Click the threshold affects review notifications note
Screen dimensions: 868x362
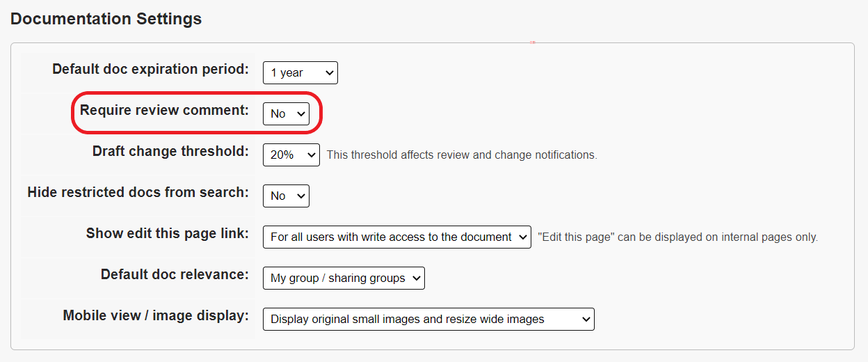click(462, 155)
